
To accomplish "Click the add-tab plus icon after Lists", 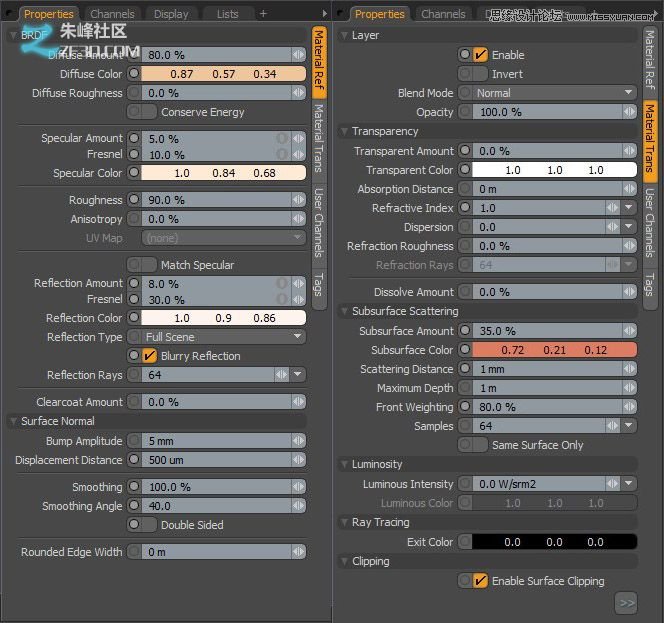I will (x=263, y=14).
